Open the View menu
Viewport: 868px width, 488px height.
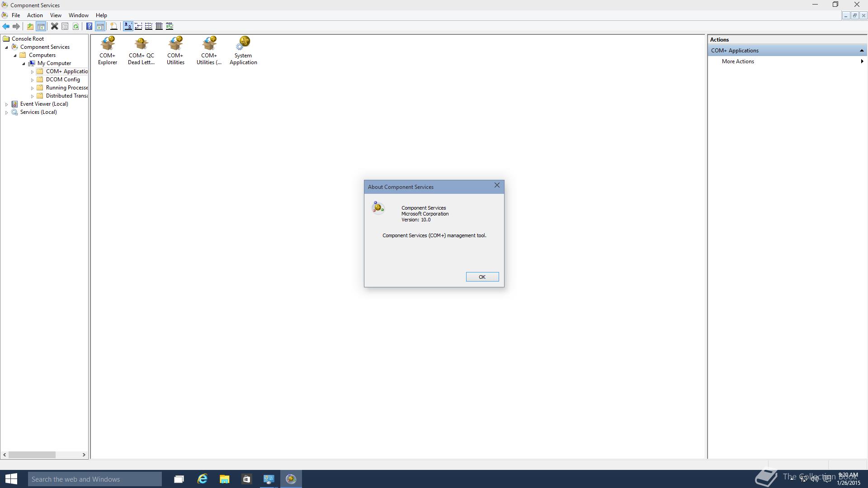click(x=56, y=15)
